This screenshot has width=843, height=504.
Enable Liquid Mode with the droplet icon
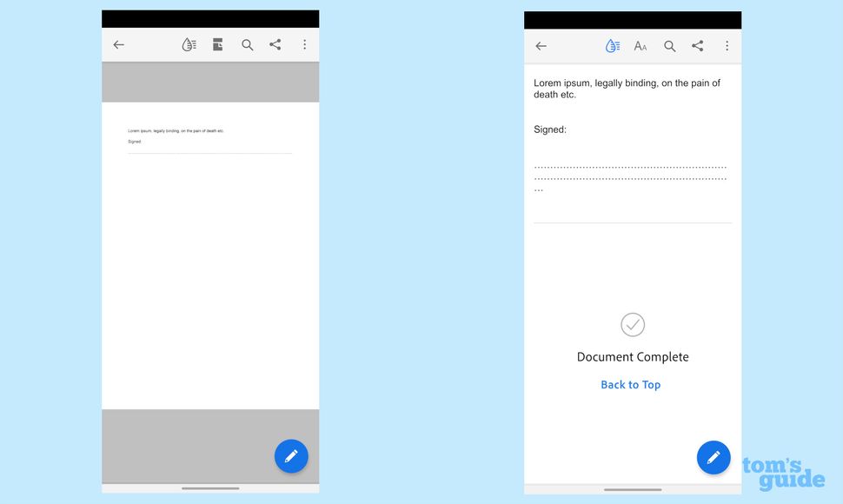click(189, 44)
